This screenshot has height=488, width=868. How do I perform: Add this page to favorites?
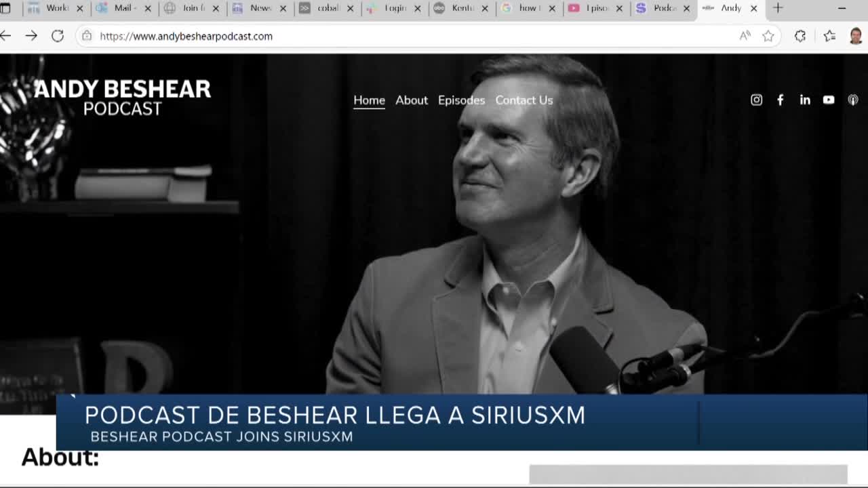(768, 36)
